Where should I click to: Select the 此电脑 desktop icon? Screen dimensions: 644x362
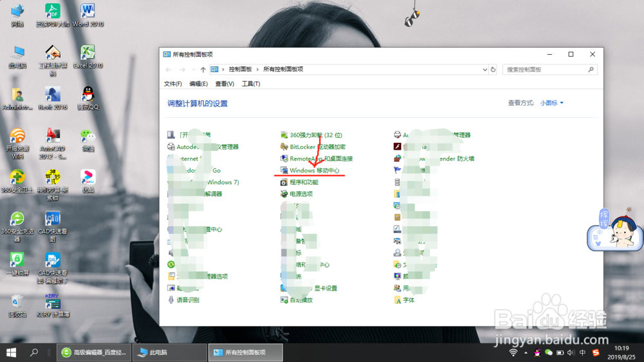[17, 57]
